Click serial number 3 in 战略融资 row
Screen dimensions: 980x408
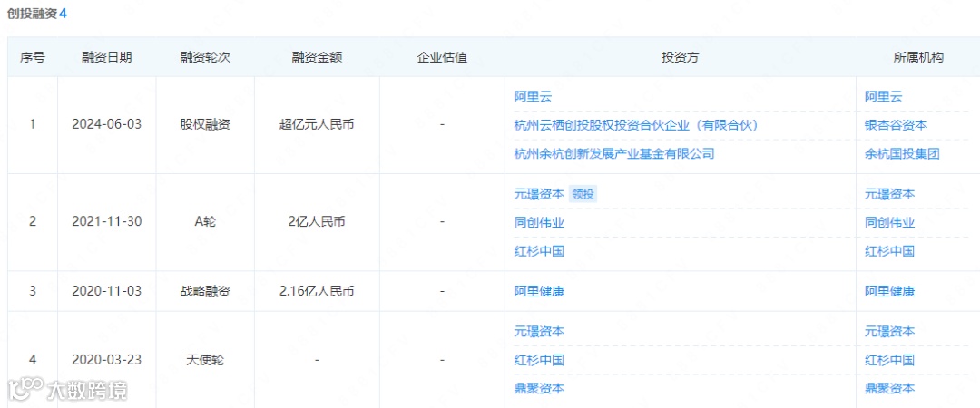coord(33,291)
